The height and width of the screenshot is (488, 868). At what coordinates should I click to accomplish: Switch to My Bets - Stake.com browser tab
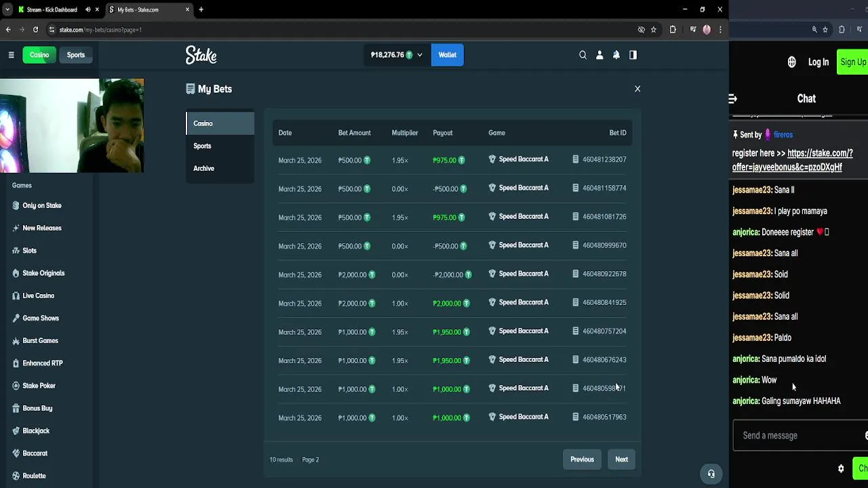pyautogui.click(x=149, y=9)
